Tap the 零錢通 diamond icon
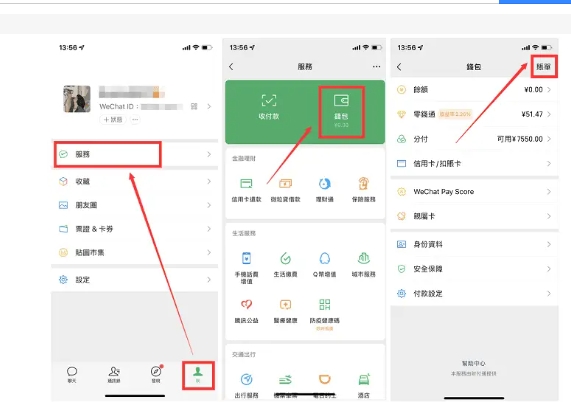 click(x=401, y=114)
